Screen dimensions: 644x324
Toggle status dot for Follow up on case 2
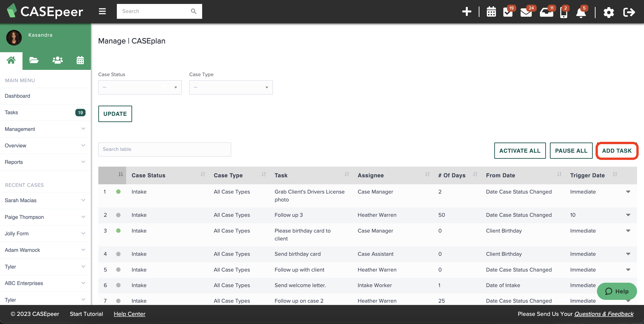point(118,301)
